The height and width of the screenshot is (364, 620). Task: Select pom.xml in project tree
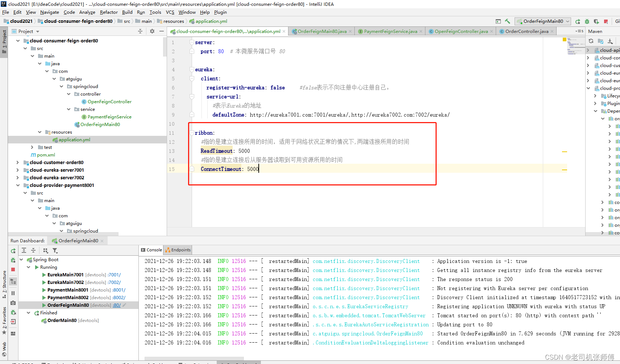pyautogui.click(x=46, y=155)
